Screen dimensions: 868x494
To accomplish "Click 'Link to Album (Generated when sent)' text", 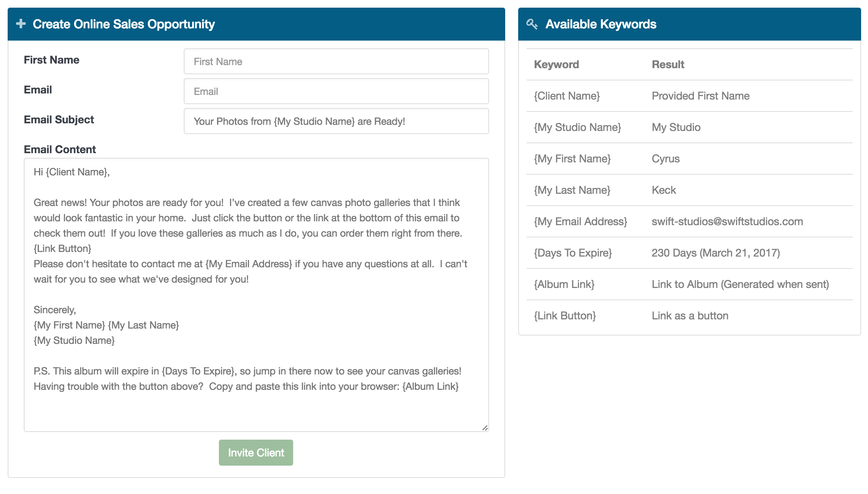I will pos(740,284).
